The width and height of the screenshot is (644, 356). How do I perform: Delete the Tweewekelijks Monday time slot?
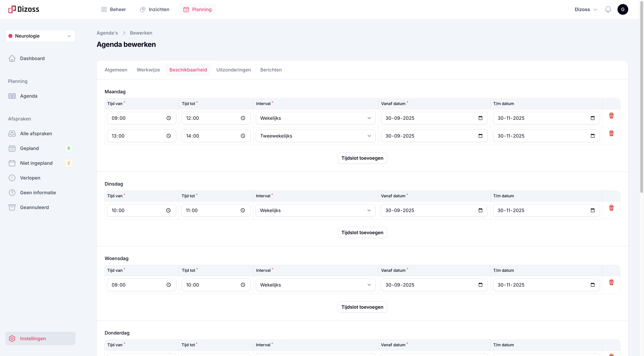[x=611, y=133]
